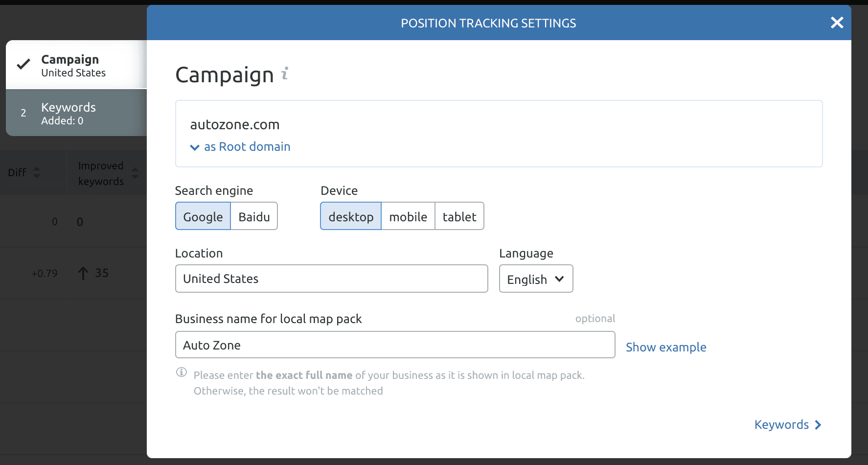Switch device targeting to mobile
868x465 pixels.
(408, 216)
